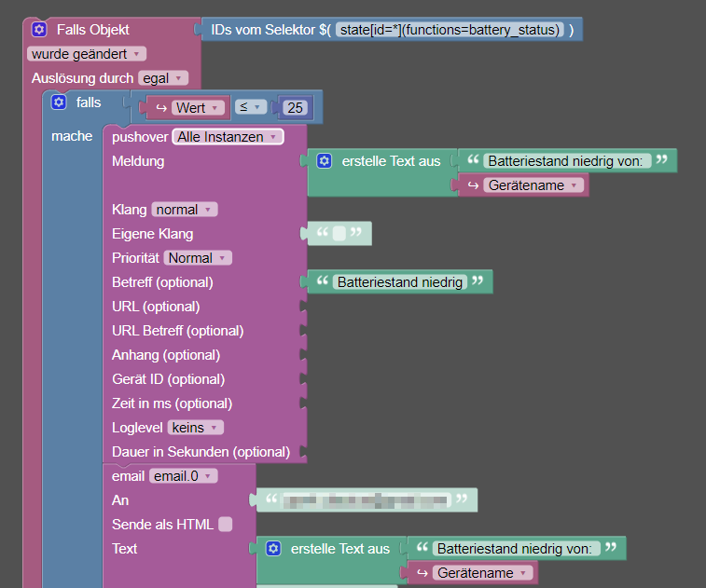Edit the number field value 25

[295, 108]
